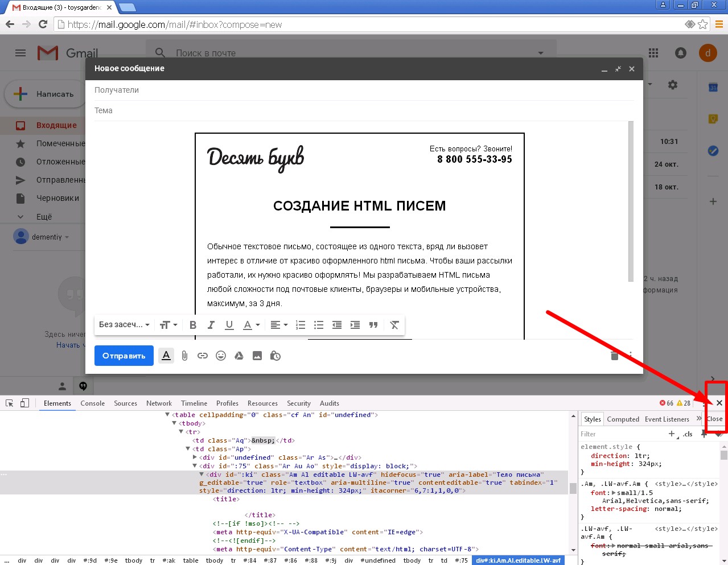Open the emoji picker
The height and width of the screenshot is (565, 728).
(x=221, y=356)
